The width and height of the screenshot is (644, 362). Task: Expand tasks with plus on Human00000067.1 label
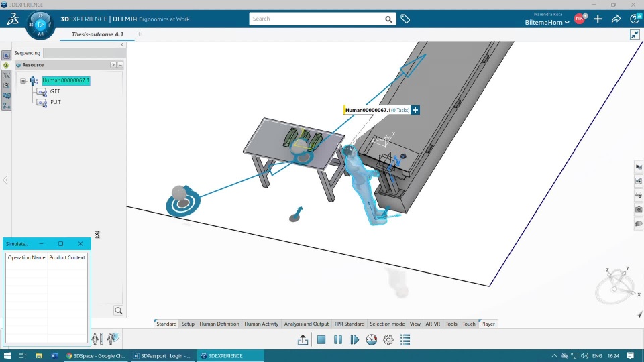pos(415,110)
